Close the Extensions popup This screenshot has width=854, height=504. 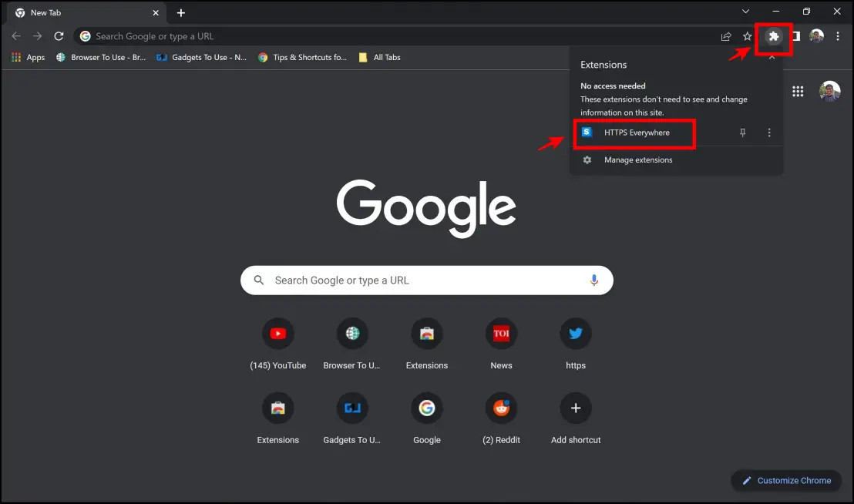click(772, 58)
